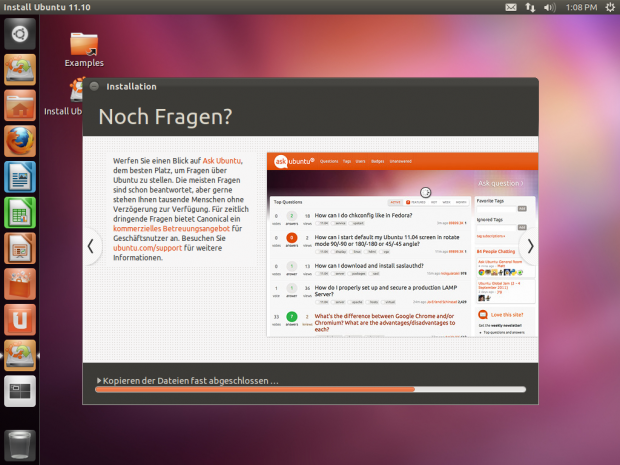Open LibreOffice Calc from the launcher
620x465 pixels.
(x=20, y=212)
